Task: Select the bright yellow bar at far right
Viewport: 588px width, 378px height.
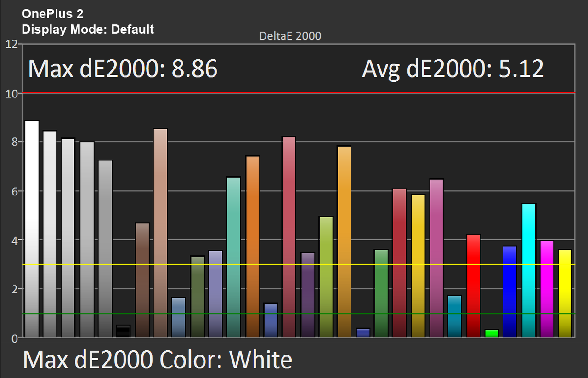Action: (x=565, y=293)
